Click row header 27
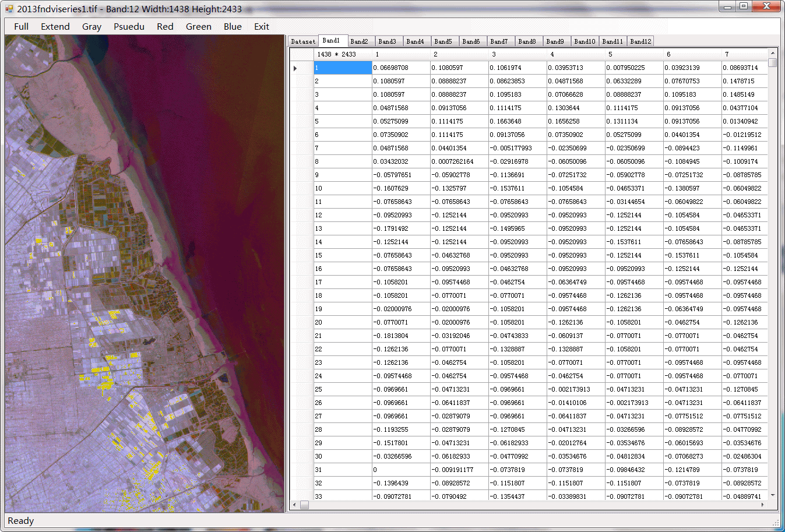The image size is (785, 532). point(343,416)
